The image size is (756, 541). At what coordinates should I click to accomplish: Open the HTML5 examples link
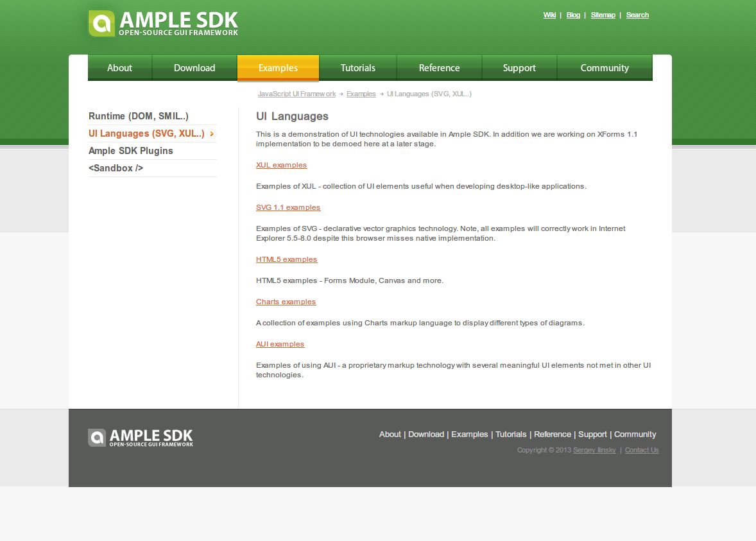(286, 259)
